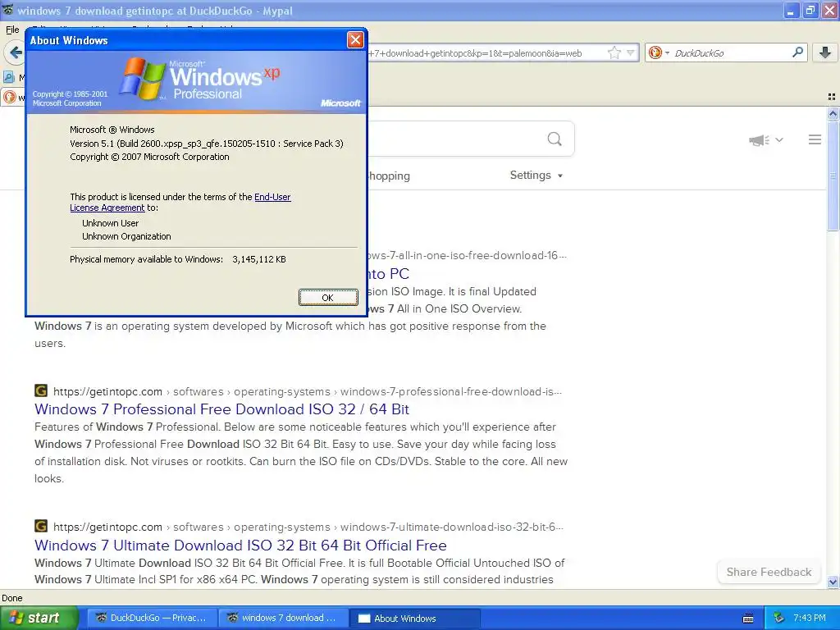Click the tab groups grid icon

(832, 97)
